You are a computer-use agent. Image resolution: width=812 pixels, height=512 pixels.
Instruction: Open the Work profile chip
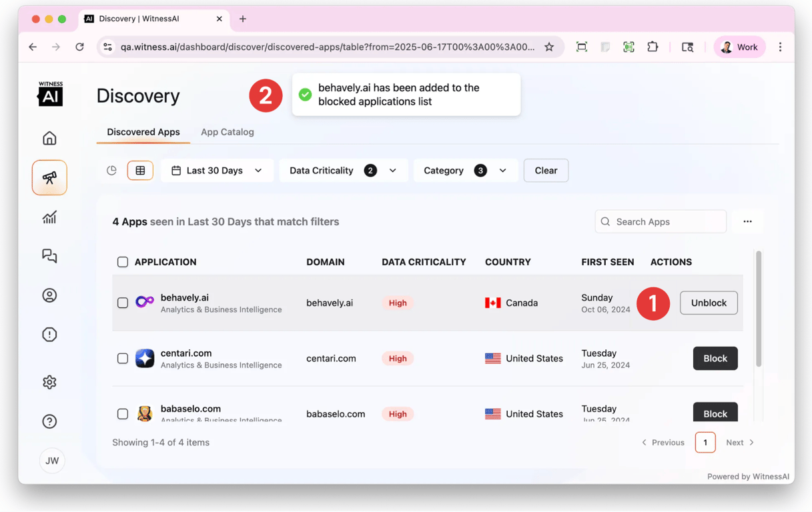pyautogui.click(x=739, y=47)
